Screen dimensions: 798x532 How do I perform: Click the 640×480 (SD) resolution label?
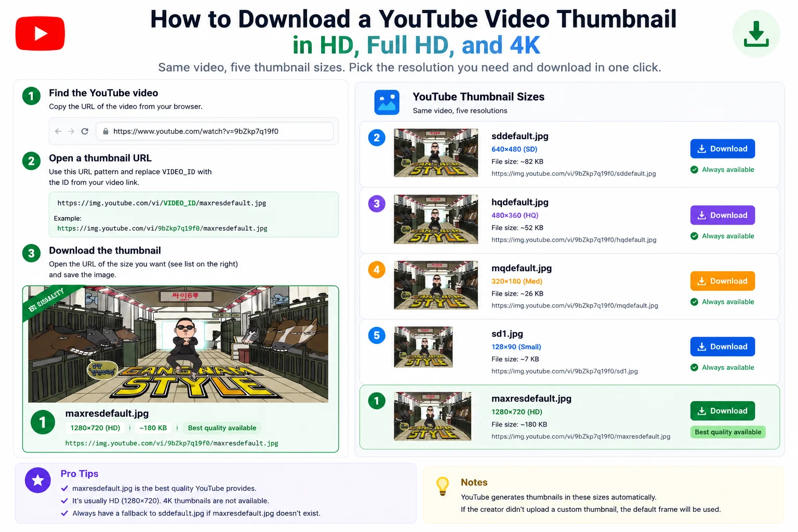514,149
